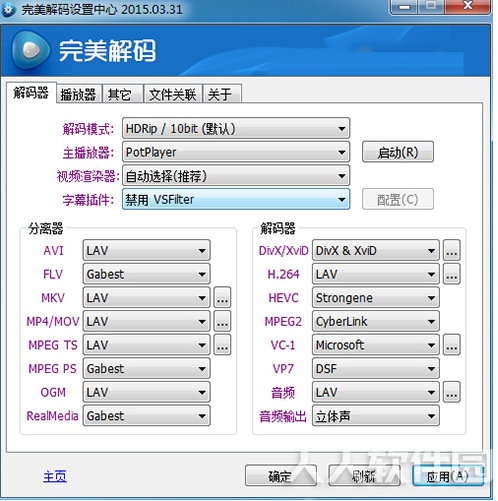
Task: Apply settings with 应用(A) button
Action: click(x=448, y=475)
